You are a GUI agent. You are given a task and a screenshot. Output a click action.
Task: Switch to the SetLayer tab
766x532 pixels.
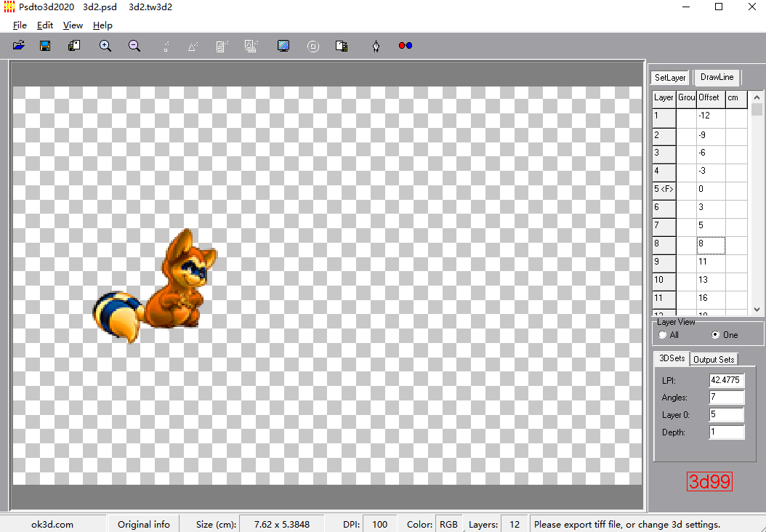click(670, 78)
